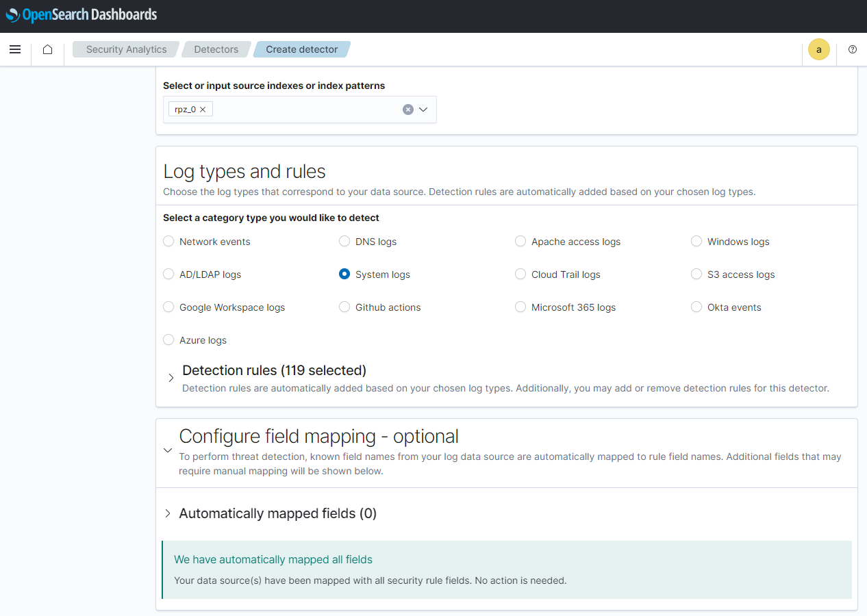Click the Create detector breadcrumb
Viewport: 867px width, 616px height.
(301, 49)
